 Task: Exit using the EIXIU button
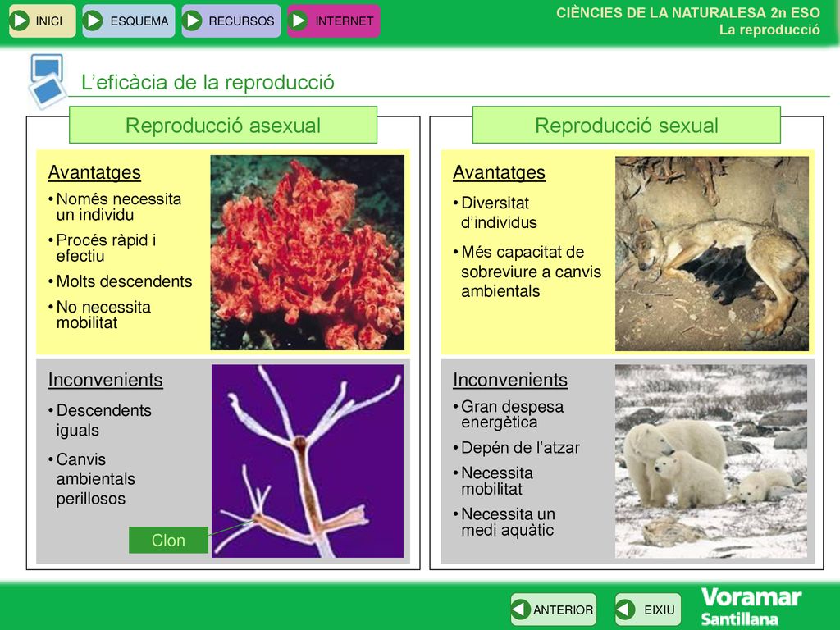[648, 609]
